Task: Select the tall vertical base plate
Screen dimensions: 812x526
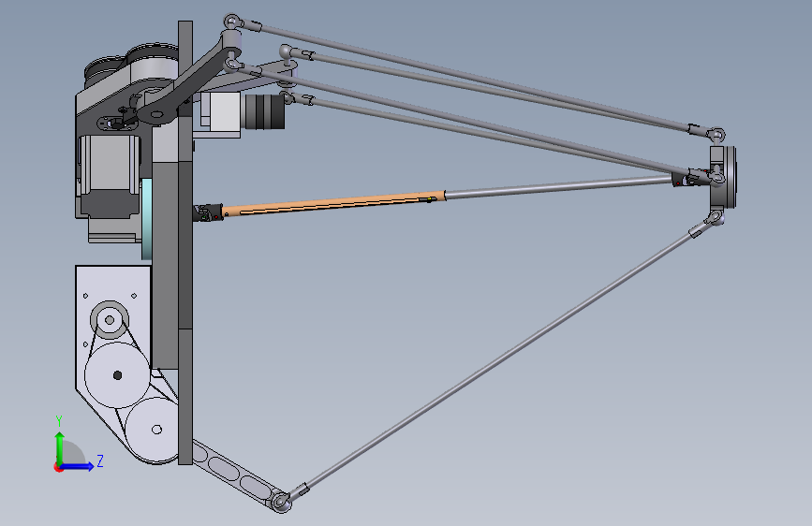Action: (x=185, y=242)
